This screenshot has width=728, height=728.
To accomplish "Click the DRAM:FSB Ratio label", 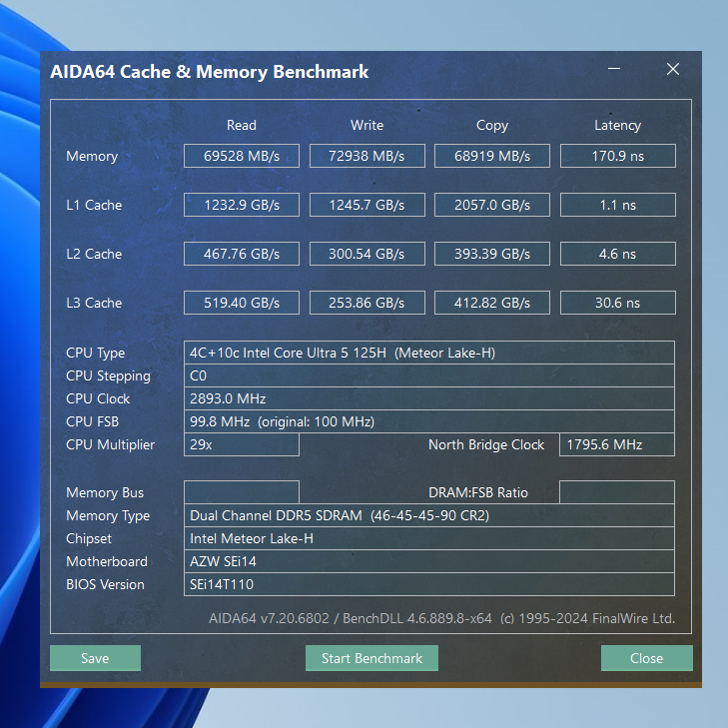I will point(478,492).
